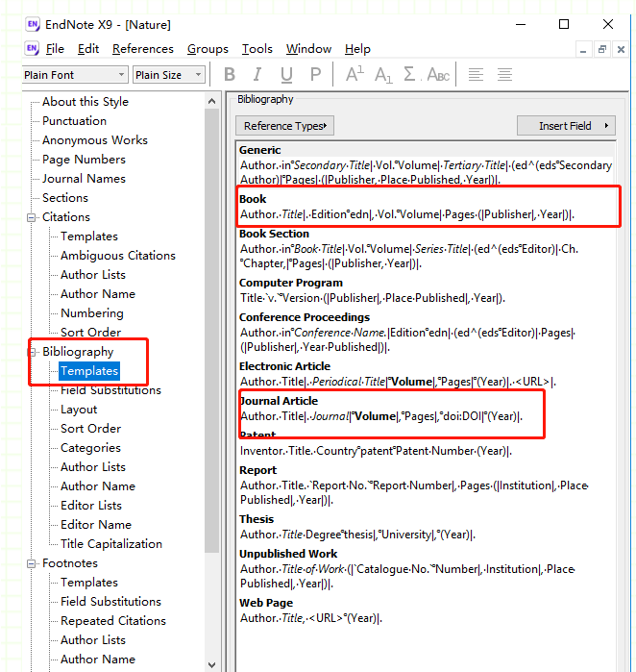Click the Insert Field button
Viewport: 636px width, 672px height.
point(566,126)
